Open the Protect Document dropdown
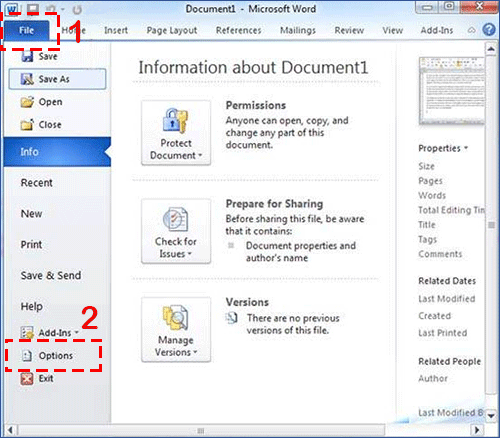 [176, 133]
